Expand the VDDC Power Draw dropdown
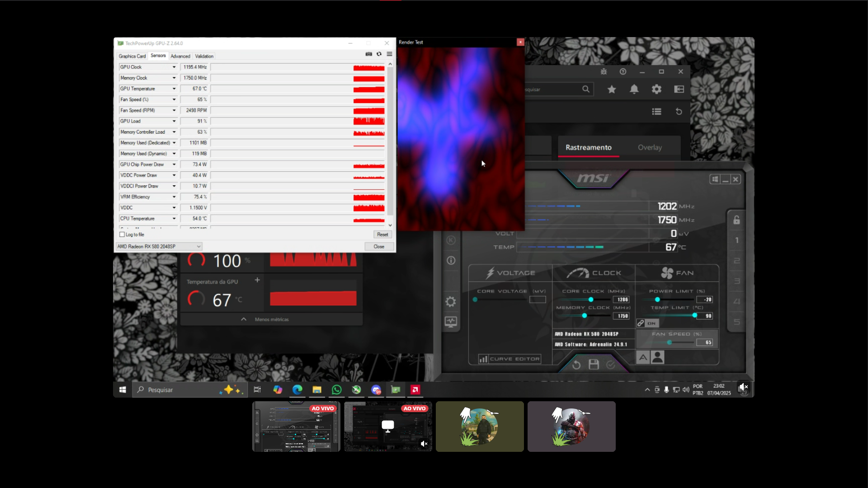The height and width of the screenshot is (488, 868). 174,175
